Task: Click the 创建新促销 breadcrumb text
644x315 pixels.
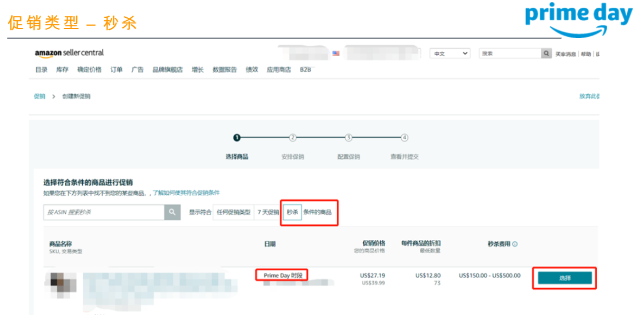Action: pos(76,96)
